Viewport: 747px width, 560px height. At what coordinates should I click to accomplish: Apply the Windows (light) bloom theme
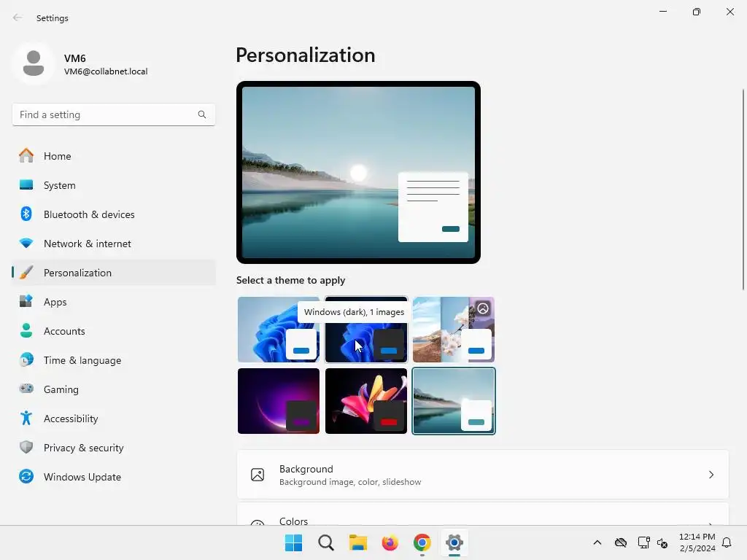pyautogui.click(x=278, y=330)
